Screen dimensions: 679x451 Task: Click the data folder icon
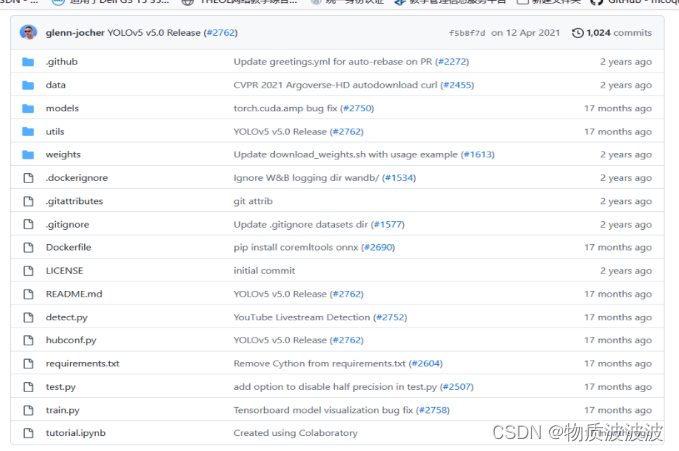(28, 85)
